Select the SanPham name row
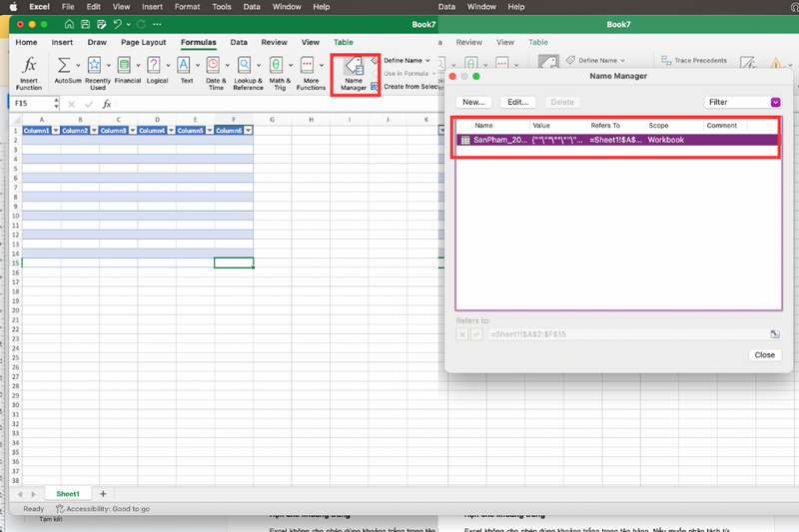 618,140
